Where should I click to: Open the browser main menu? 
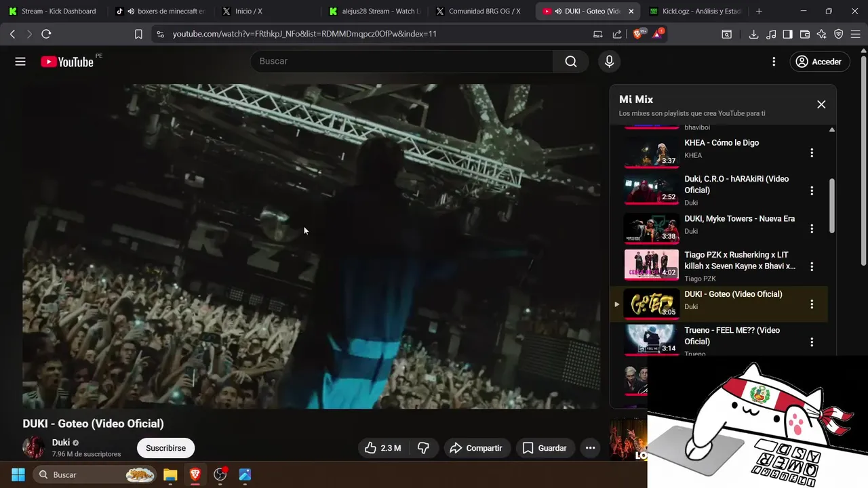856,34
